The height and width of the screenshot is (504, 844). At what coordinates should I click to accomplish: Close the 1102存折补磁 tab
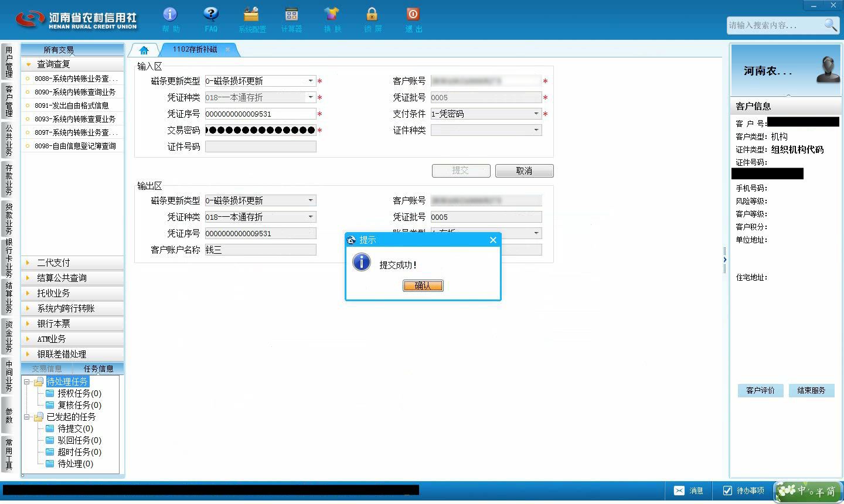pyautogui.click(x=227, y=50)
